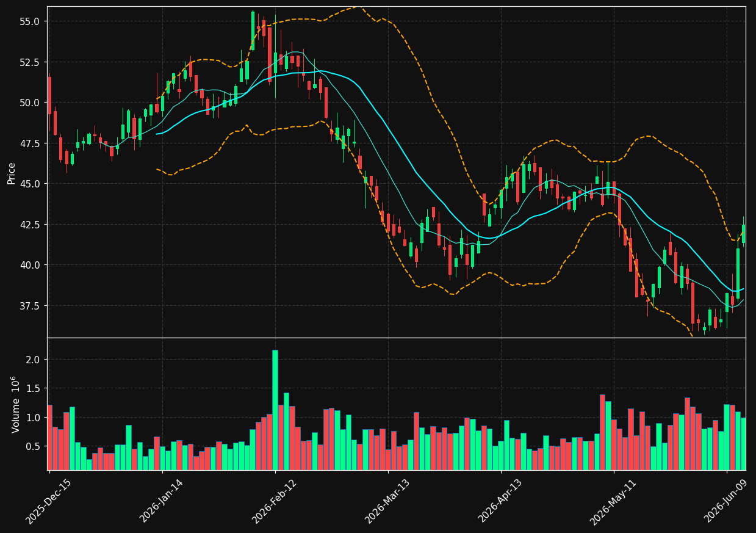Click the 40.0 price axis tick
The height and width of the screenshot is (533, 756).
[30, 265]
